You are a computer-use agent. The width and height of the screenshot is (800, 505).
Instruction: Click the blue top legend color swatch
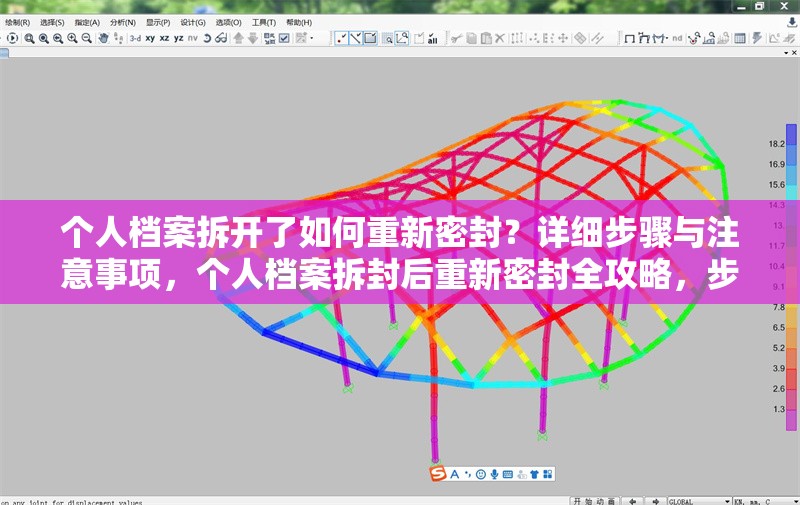point(791,134)
